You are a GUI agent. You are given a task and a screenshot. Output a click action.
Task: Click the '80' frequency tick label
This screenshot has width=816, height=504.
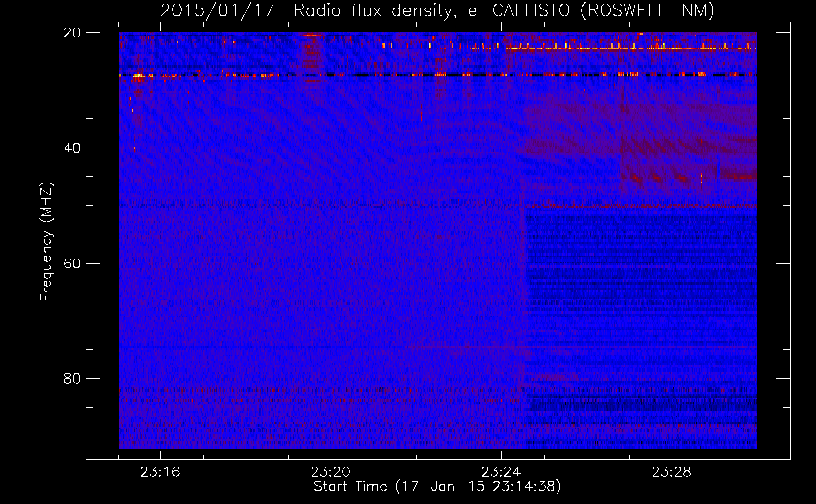click(x=72, y=379)
